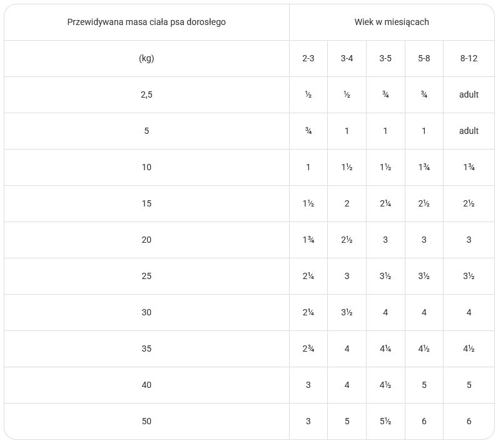This screenshot has height=448, width=498.
Task: Select the '(kg)' unit cell
Action: (146, 58)
